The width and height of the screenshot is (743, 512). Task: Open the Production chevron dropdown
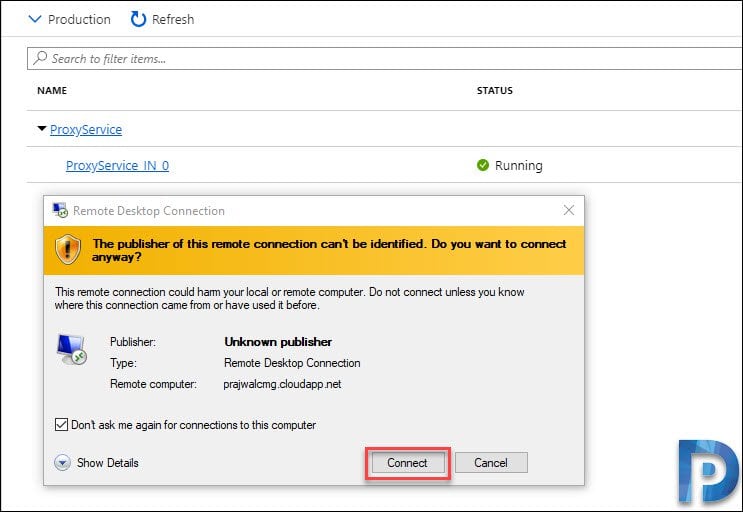(x=35, y=19)
